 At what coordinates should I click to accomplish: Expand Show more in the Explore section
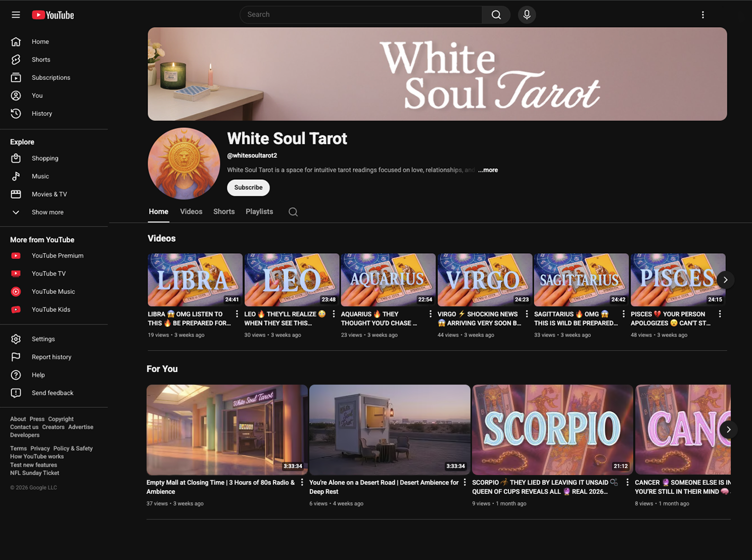tap(47, 212)
